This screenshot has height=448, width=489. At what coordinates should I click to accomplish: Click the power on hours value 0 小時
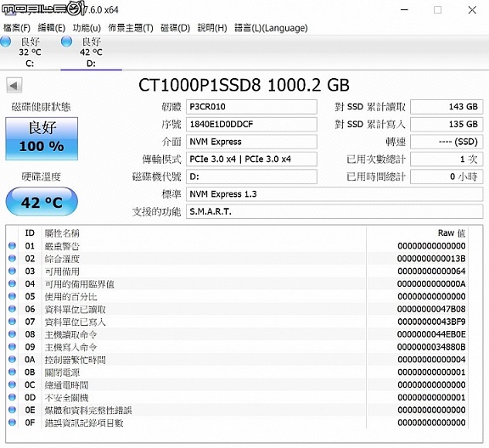447,176
